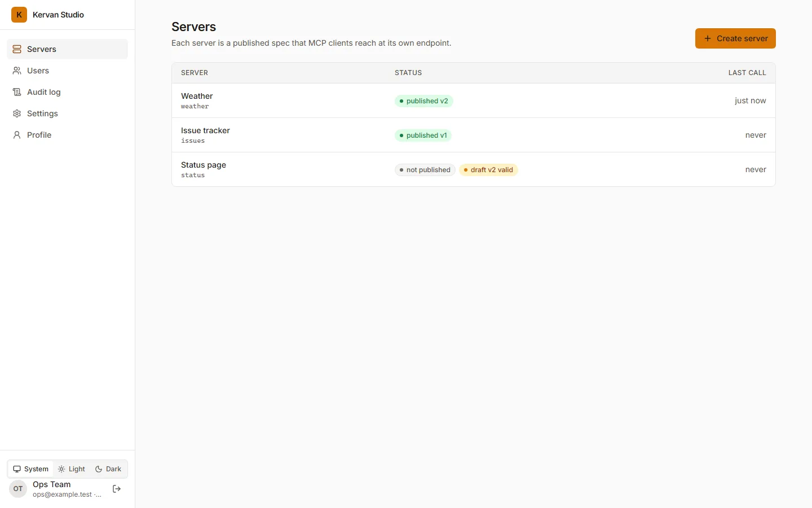Screen dimensions: 812x508
Task: Click the 'draft v2 valid' badge
Action: (x=488, y=170)
